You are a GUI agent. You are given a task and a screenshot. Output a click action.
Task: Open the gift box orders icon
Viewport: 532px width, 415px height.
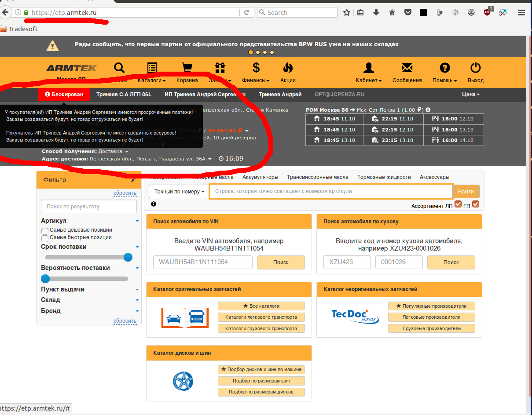pos(220,68)
